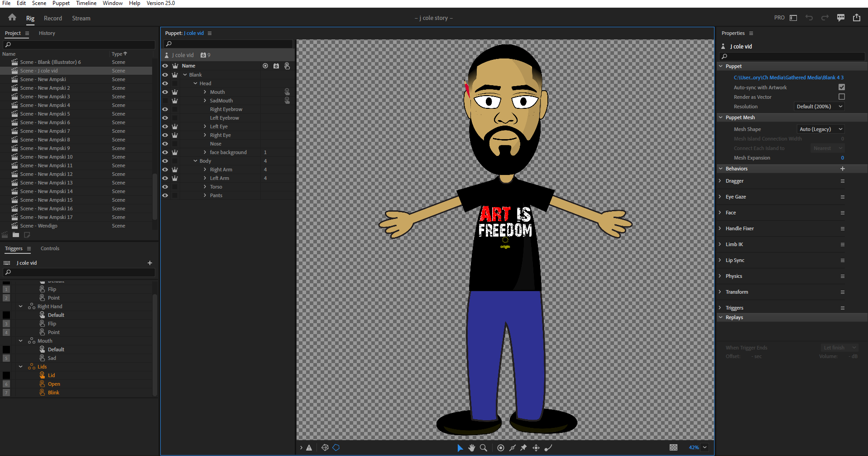Add new trigger with plus button
This screenshot has height=456, width=868.
(150, 263)
